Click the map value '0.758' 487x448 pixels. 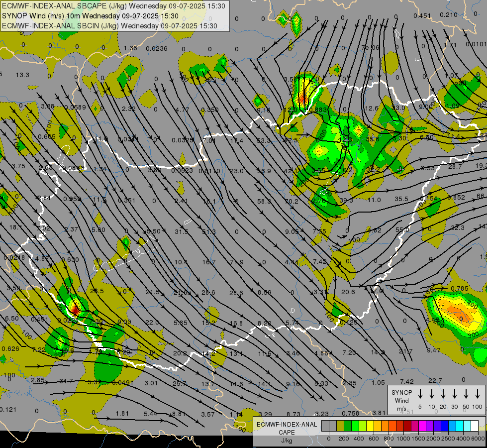(x=350, y=413)
